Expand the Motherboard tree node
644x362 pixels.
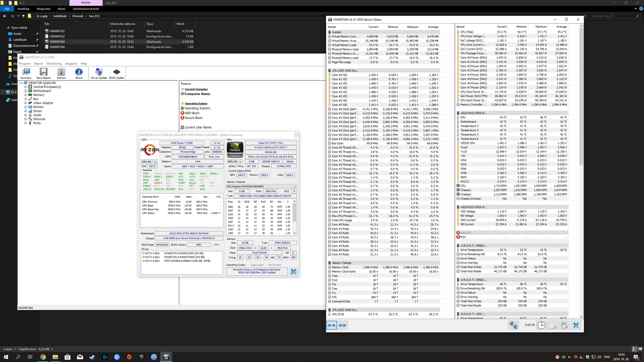click(25, 91)
